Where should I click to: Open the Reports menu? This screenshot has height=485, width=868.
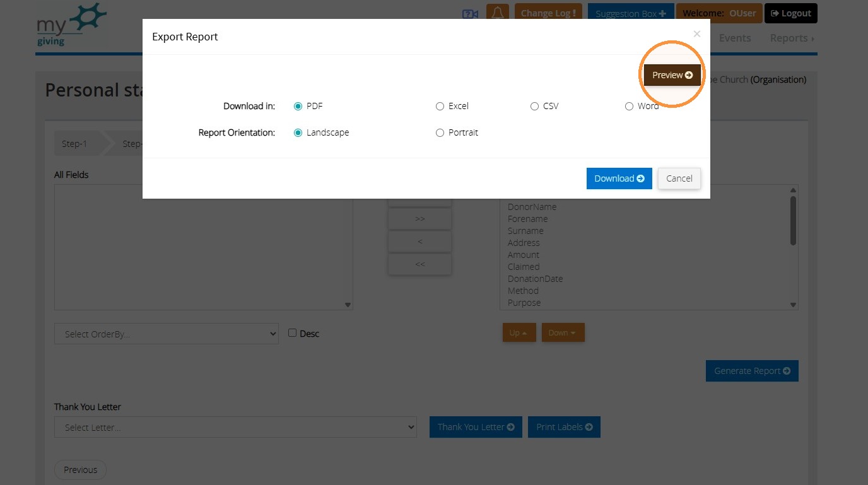click(x=792, y=38)
